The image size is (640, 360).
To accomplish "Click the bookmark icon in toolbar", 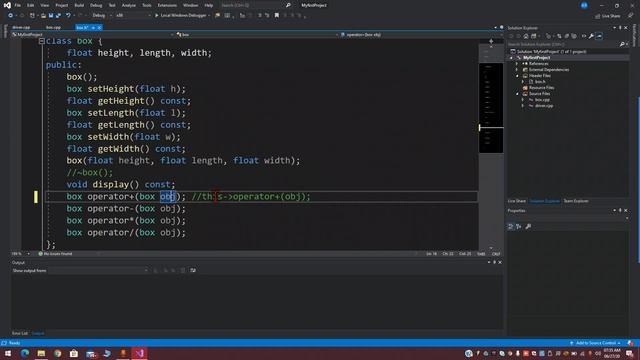I will (x=277, y=16).
